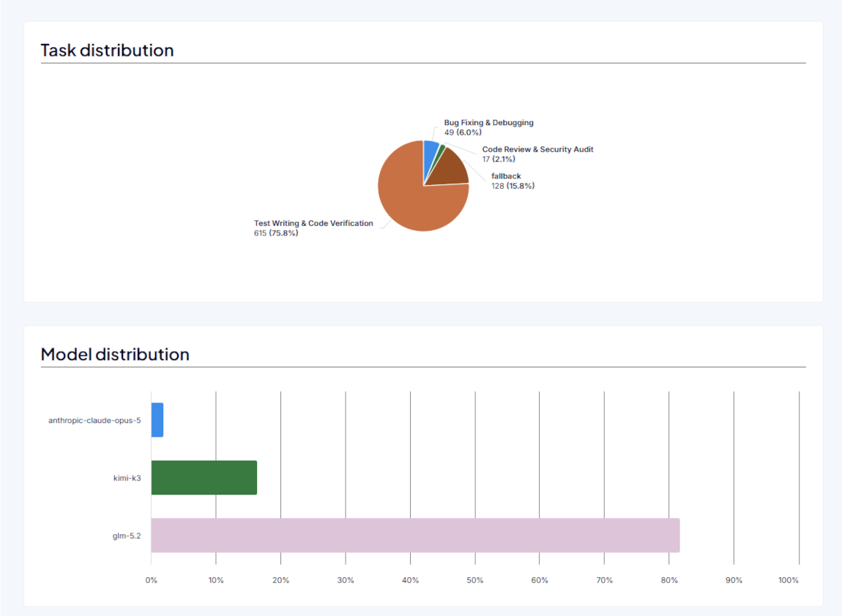Click the '40%' axis tick label
Screen dimensions: 842x616
[410, 580]
